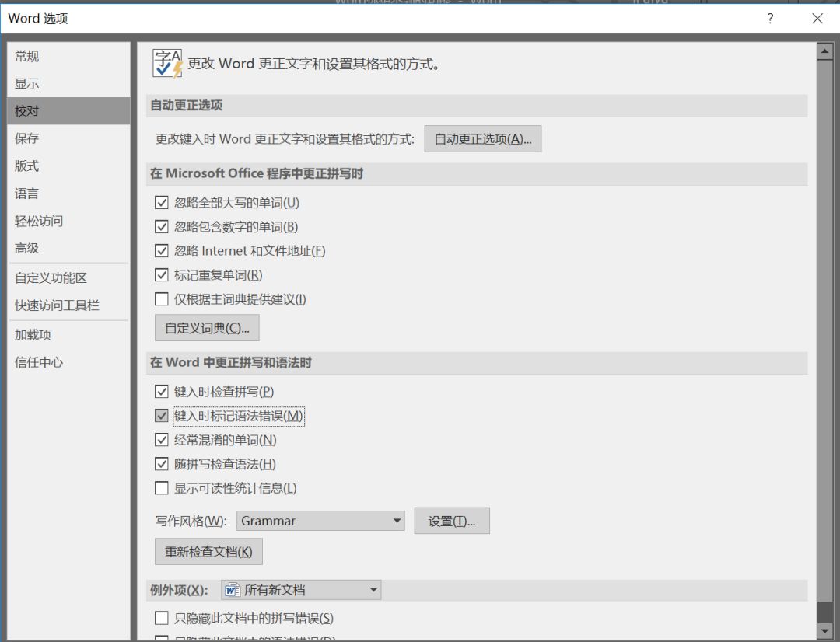The width and height of the screenshot is (840, 642).
Task: Open the 写作风格 Grammar dropdown
Action: [x=320, y=521]
